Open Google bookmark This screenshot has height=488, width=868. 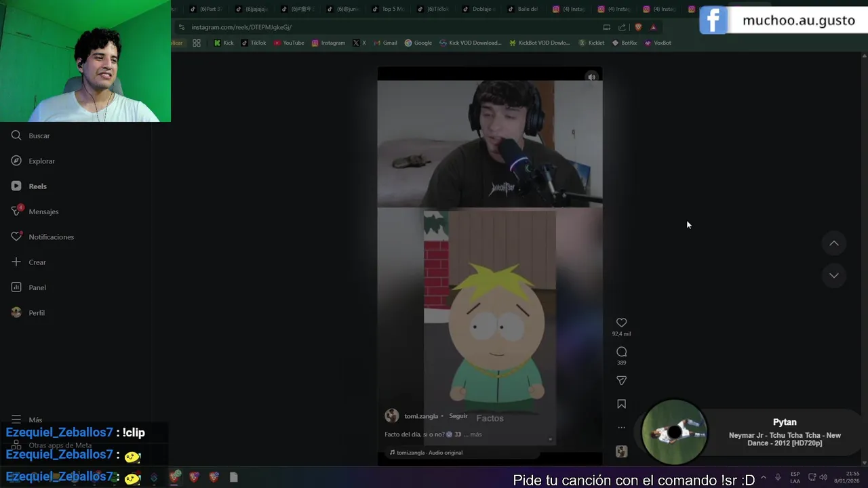click(418, 43)
